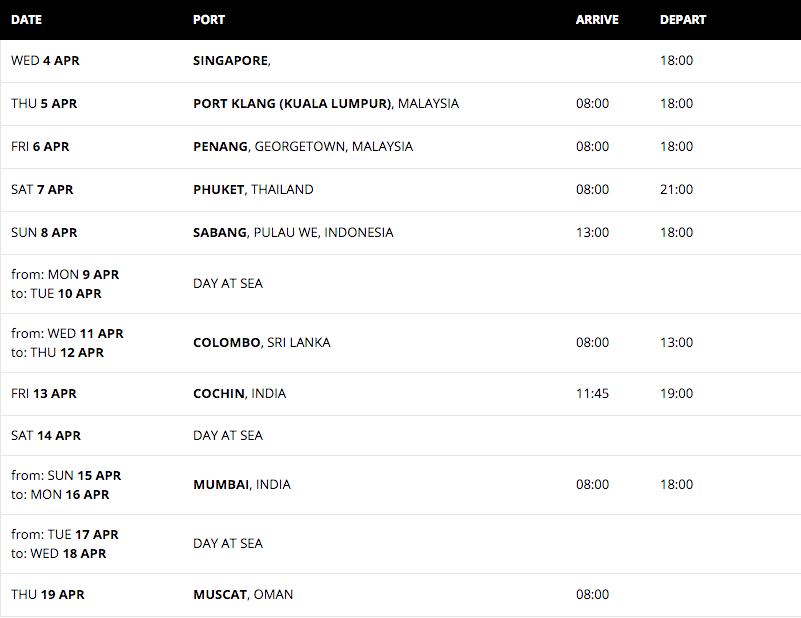
Task: Click PENANG, GEORGETOWN, MALAYSIA port
Action: click(302, 147)
